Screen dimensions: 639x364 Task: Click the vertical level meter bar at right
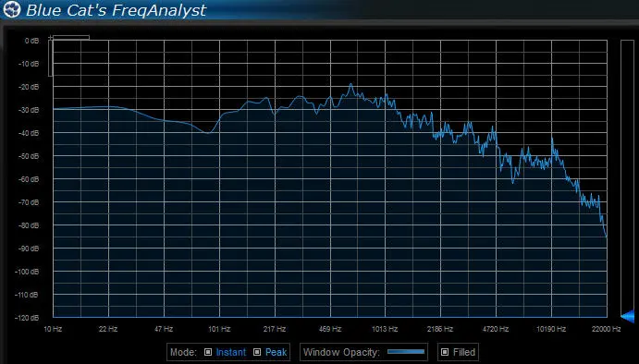627,178
